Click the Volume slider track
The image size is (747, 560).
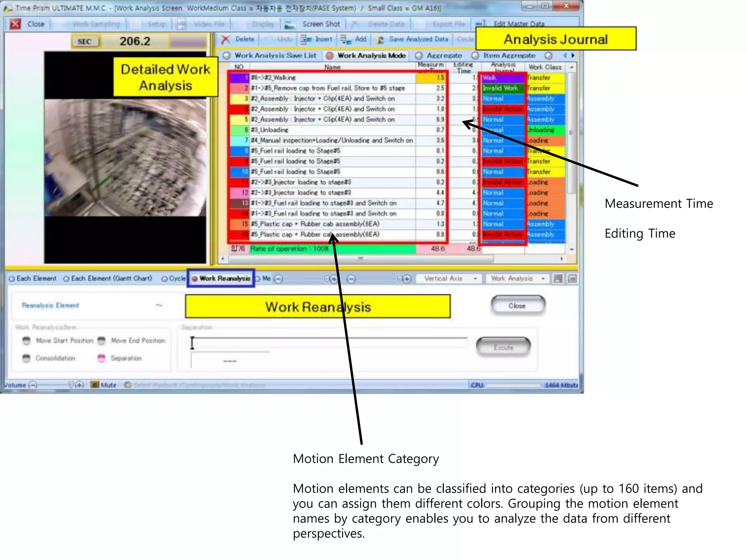pos(53,385)
